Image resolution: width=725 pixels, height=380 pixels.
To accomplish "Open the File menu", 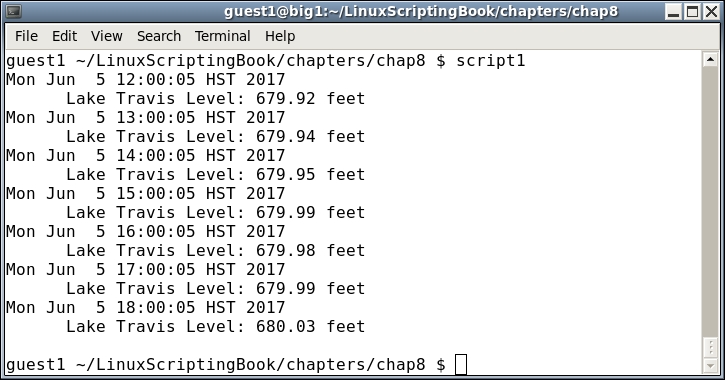I will pos(26,36).
